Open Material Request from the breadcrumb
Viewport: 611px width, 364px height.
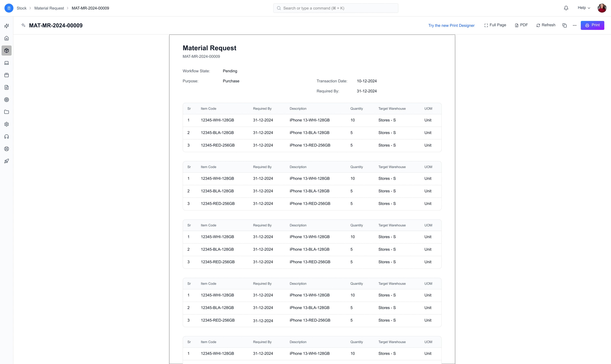click(49, 8)
